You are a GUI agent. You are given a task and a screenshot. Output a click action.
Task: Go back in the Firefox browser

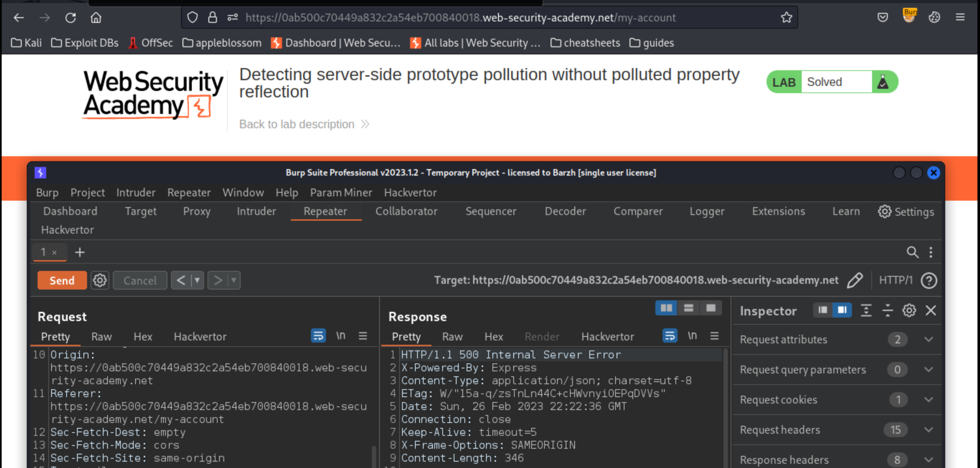(x=19, y=17)
